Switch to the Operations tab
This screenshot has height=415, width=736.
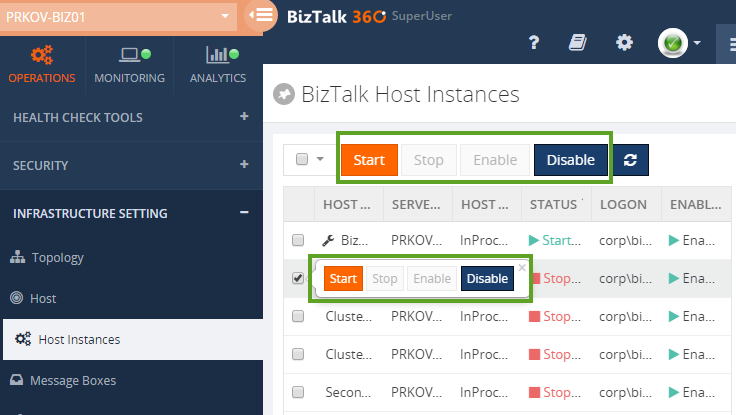[x=42, y=65]
